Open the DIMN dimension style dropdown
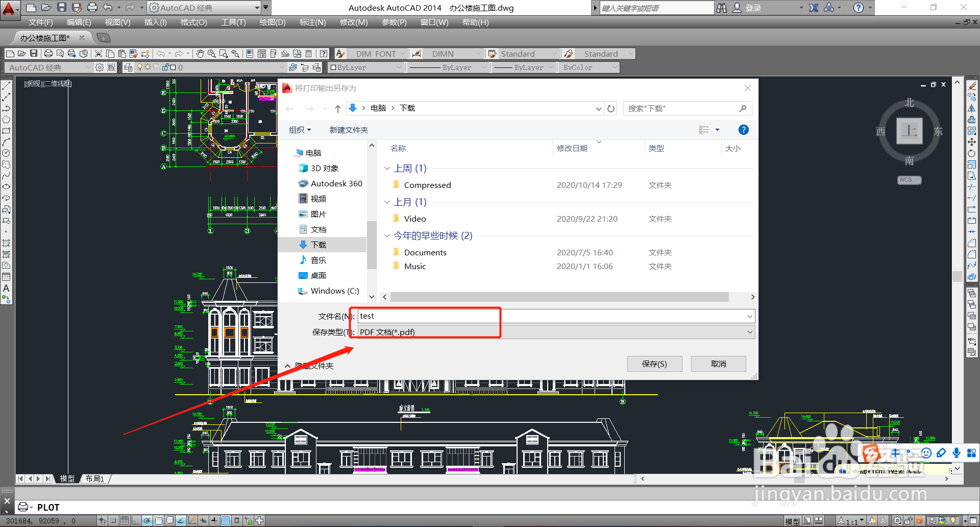Viewport: 980px width, 527px height. coord(478,54)
